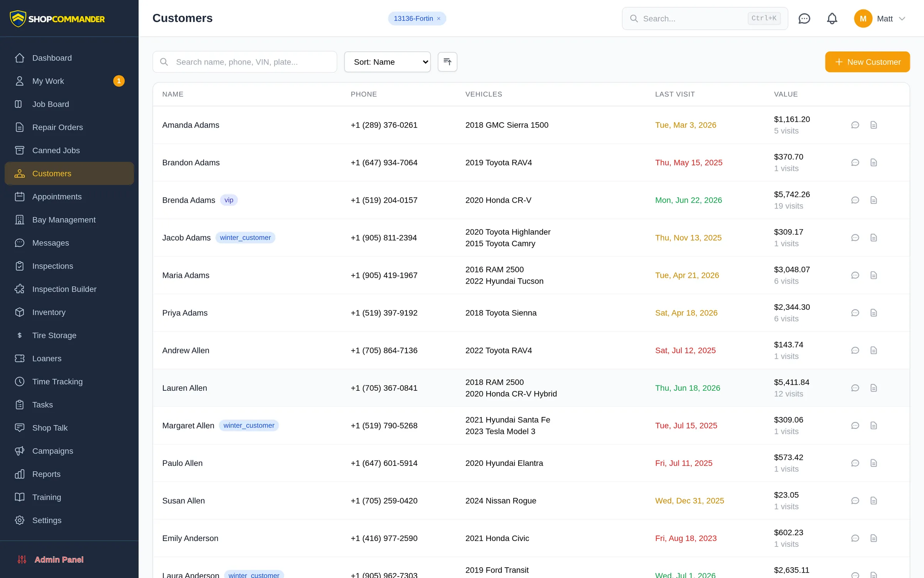This screenshot has height=578, width=924.
Task: Open Tire Storage
Action: (69, 335)
